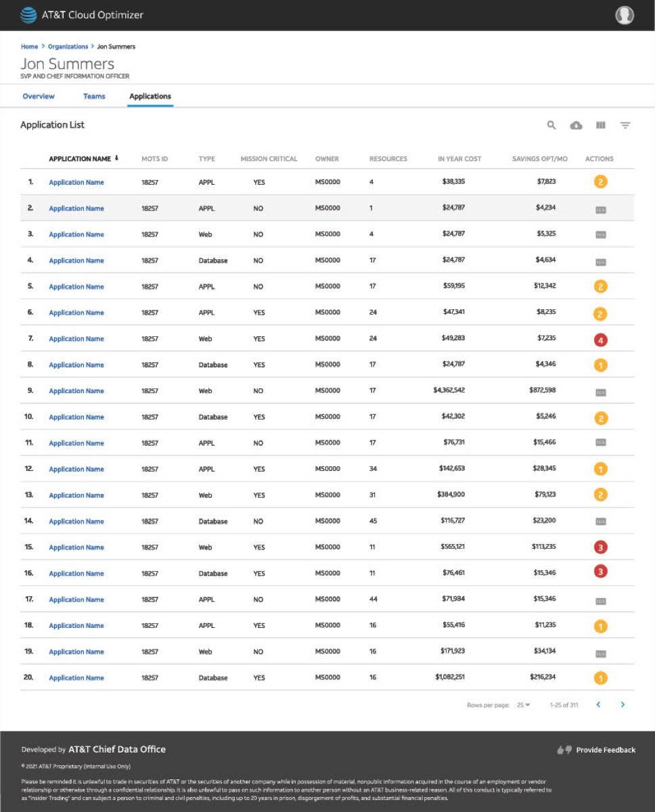Image resolution: width=655 pixels, height=812 pixels.
Task: Open the filter list icon
Action: (x=625, y=125)
